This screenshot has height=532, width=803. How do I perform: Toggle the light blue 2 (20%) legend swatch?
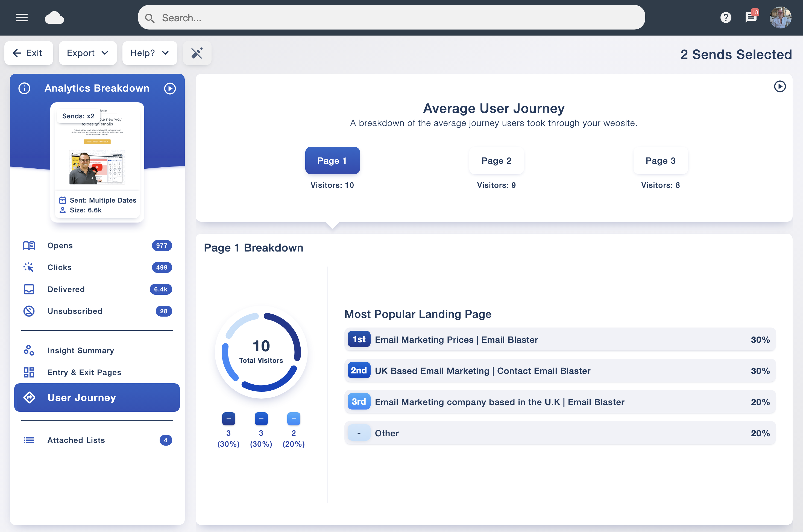294,419
